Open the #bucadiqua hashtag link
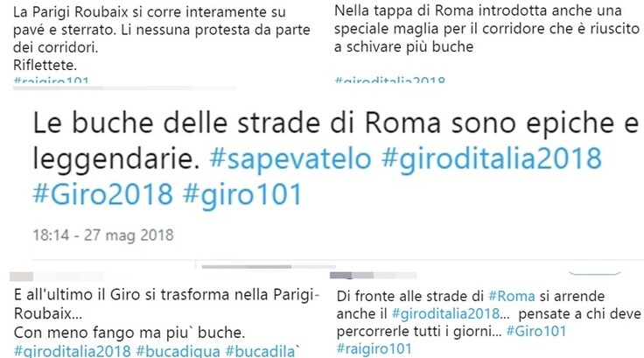This screenshot has height=358, width=644. coord(178,351)
